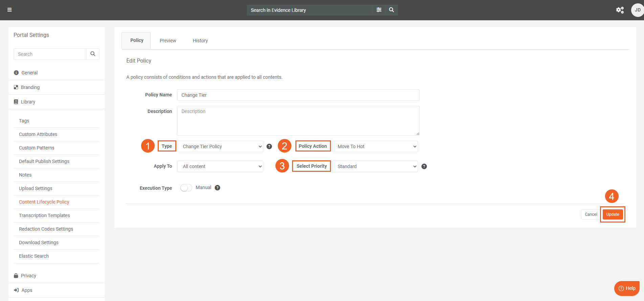Expand the Policy Action dropdown
644x301 pixels.
[x=375, y=146]
